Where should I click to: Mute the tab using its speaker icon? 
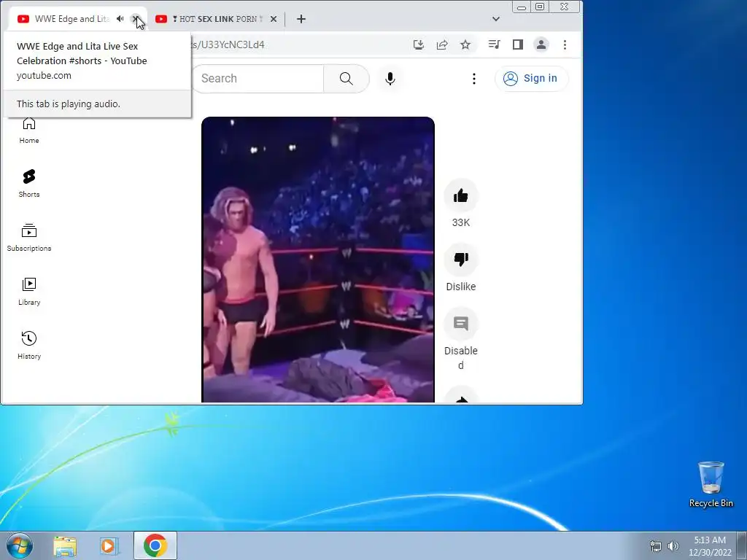pos(120,19)
